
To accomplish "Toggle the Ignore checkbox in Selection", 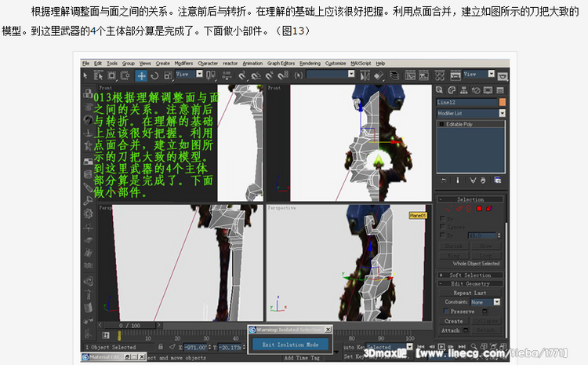I will click(x=442, y=227).
